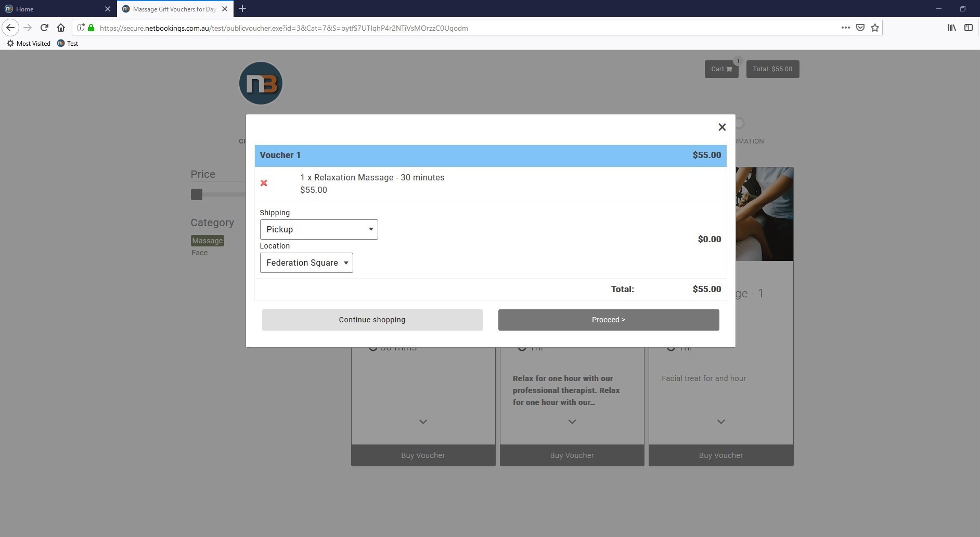Image resolution: width=980 pixels, height=537 pixels.
Task: Restore down the browser window
Action: point(963,9)
